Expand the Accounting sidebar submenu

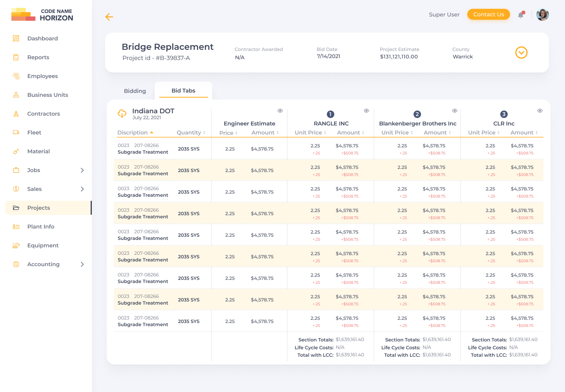82,264
